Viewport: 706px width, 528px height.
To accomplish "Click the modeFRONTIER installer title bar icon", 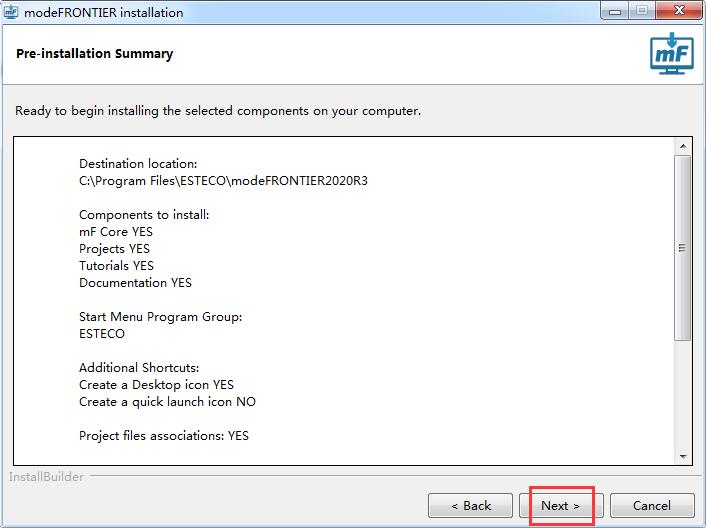I will click(12, 12).
